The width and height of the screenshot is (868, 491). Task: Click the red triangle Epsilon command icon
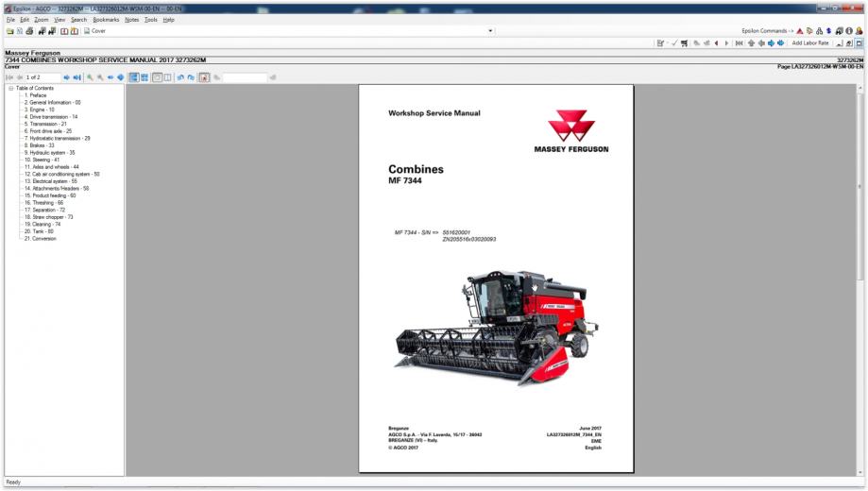pyautogui.click(x=799, y=31)
